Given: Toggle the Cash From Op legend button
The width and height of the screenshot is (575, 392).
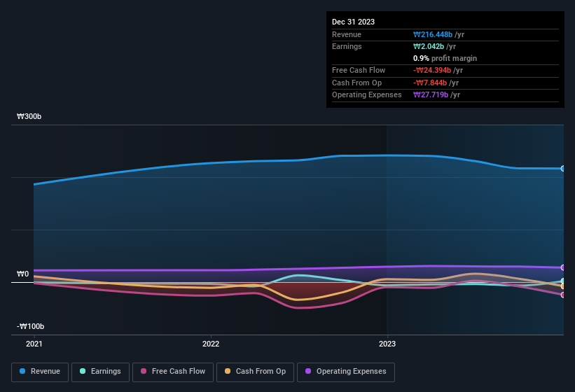Looking at the screenshot, I should pos(255,372).
